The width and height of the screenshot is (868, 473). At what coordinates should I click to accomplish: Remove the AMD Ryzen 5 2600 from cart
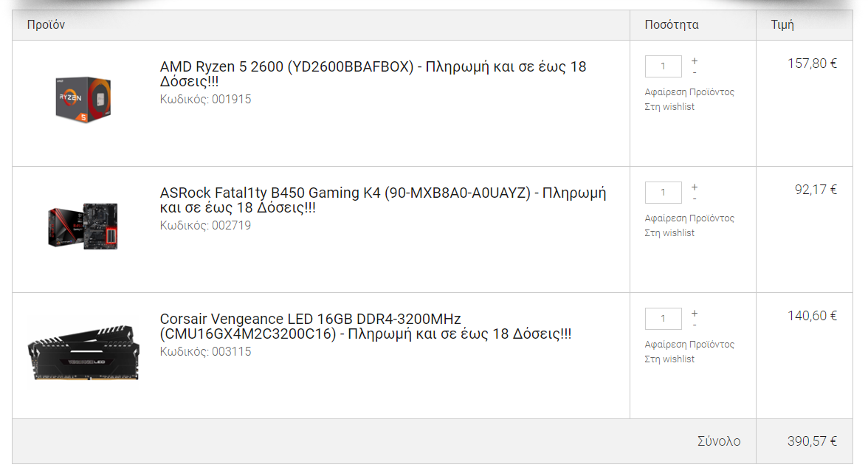pyautogui.click(x=689, y=92)
